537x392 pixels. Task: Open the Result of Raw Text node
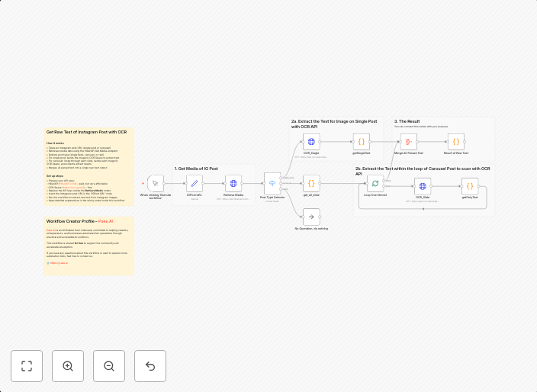pyautogui.click(x=456, y=142)
